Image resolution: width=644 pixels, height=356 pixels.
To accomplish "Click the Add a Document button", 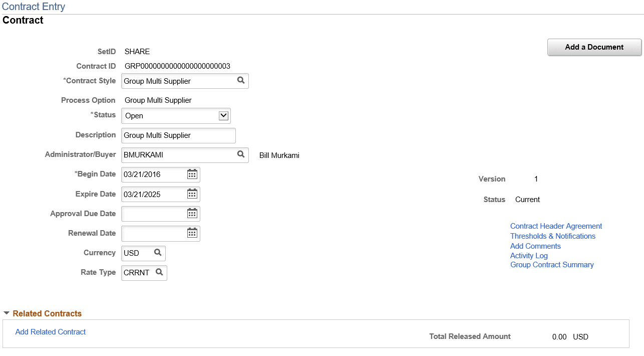I will click(x=594, y=47).
